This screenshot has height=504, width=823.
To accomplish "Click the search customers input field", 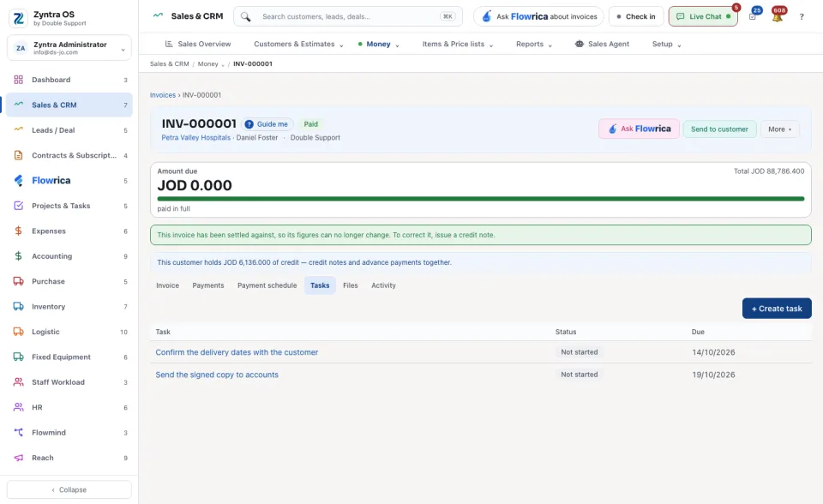I will point(348,17).
